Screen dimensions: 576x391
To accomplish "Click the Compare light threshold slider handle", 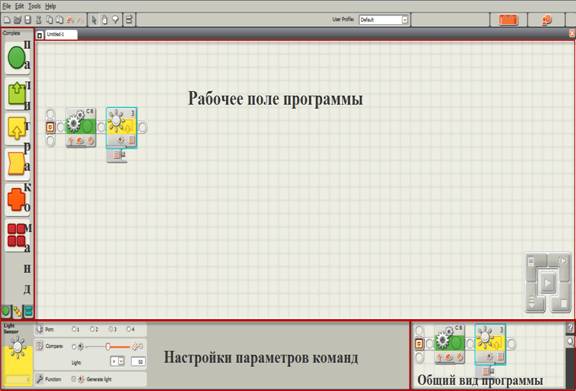I will point(108,347).
